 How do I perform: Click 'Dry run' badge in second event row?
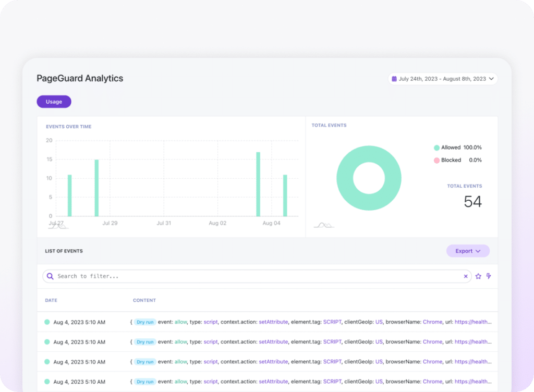[x=145, y=342]
